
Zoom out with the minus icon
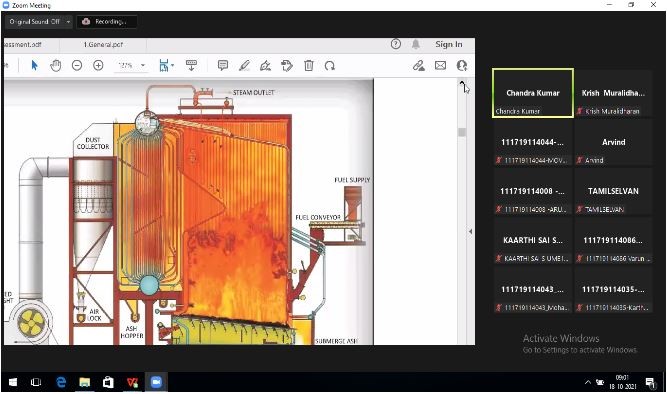[x=77, y=66]
